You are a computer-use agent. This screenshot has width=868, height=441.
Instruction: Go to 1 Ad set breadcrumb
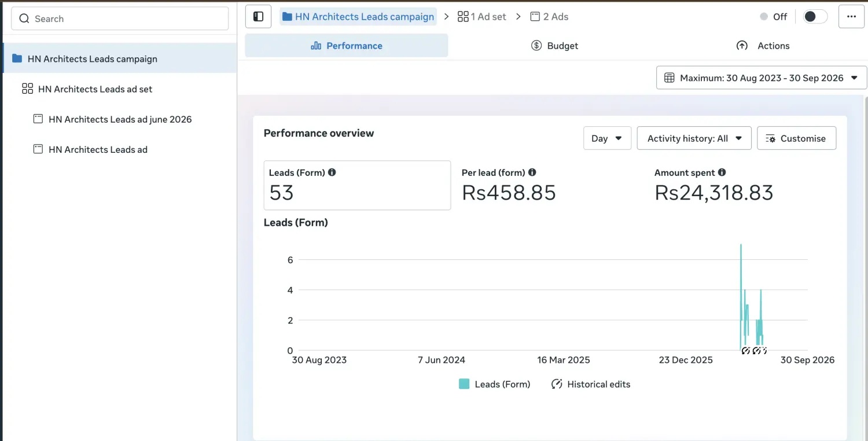481,17
